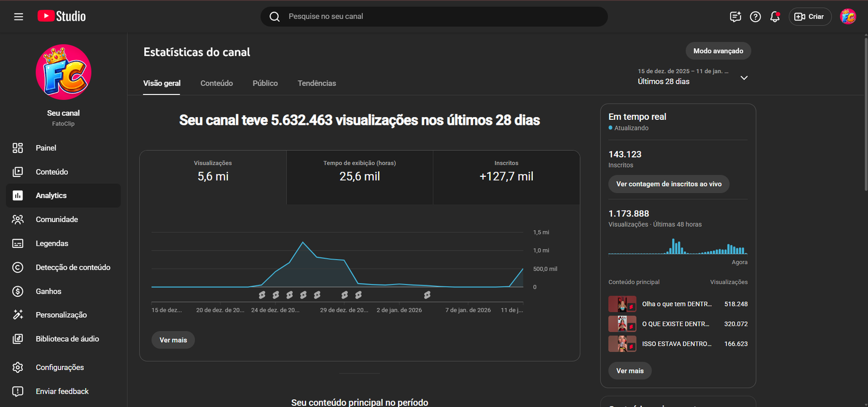868x407 pixels.
Task: Open Ganhos in the sidebar
Action: pos(48,291)
